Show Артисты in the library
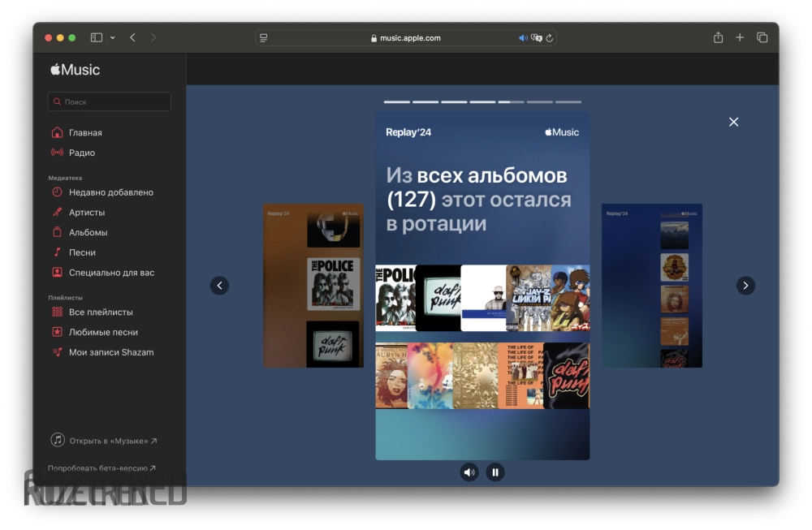The width and height of the screenshot is (812, 530). point(87,213)
